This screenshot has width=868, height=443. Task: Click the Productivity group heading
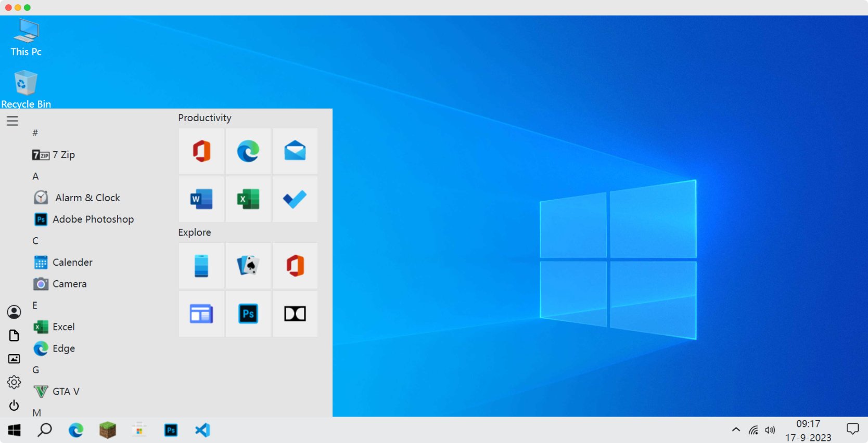tap(205, 118)
